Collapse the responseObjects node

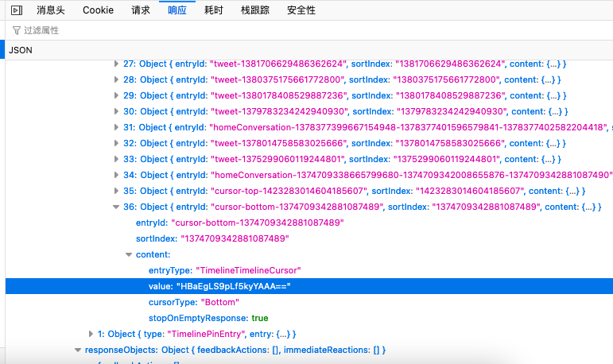(78, 350)
